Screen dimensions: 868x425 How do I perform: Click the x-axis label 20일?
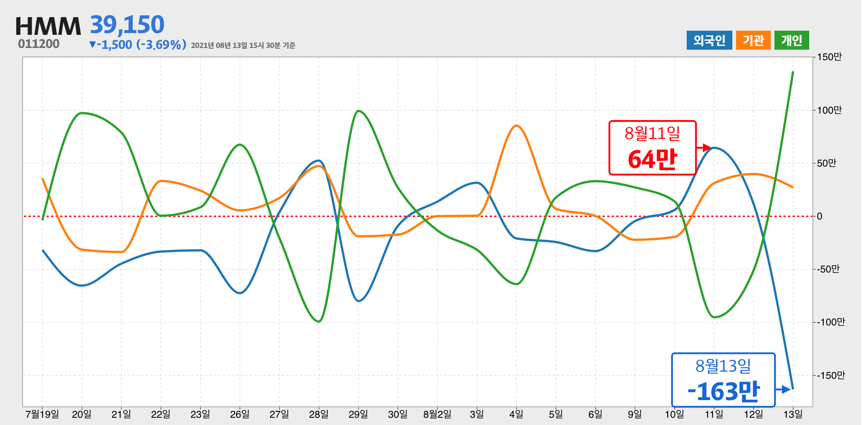point(82,414)
